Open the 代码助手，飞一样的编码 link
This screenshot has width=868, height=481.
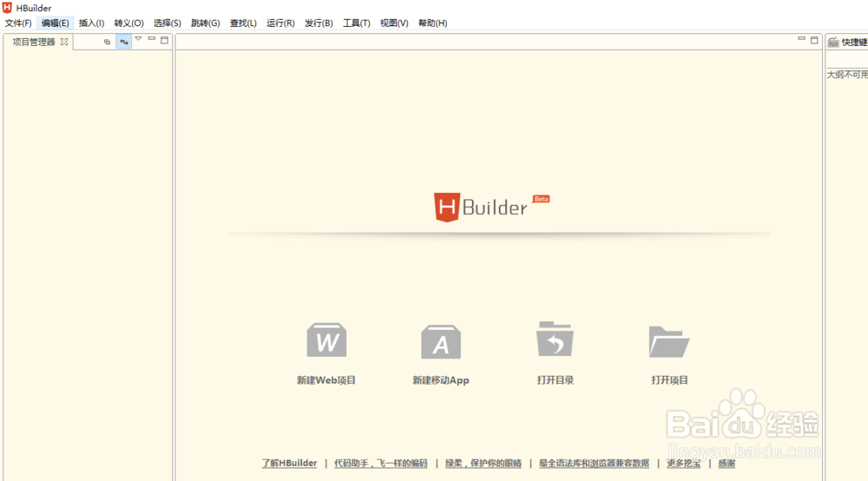click(x=381, y=464)
